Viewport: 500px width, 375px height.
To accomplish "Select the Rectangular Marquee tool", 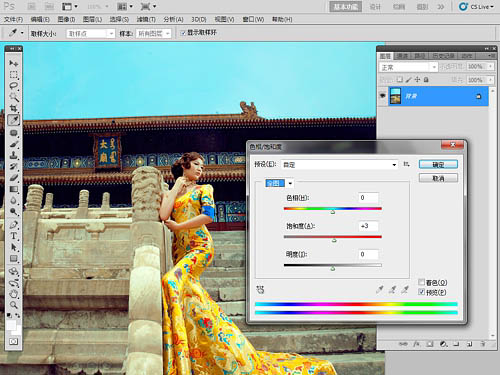I will pos(14,74).
